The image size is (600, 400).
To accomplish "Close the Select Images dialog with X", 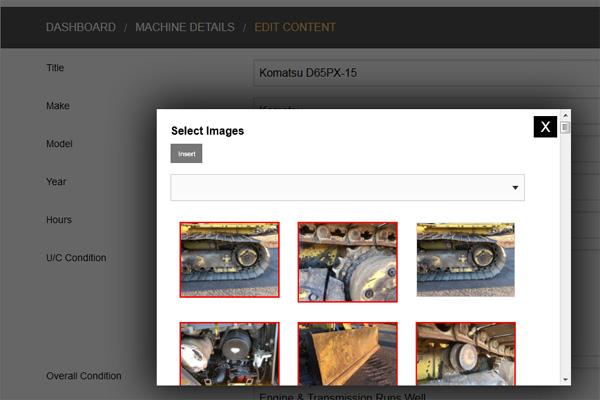I will coord(545,127).
